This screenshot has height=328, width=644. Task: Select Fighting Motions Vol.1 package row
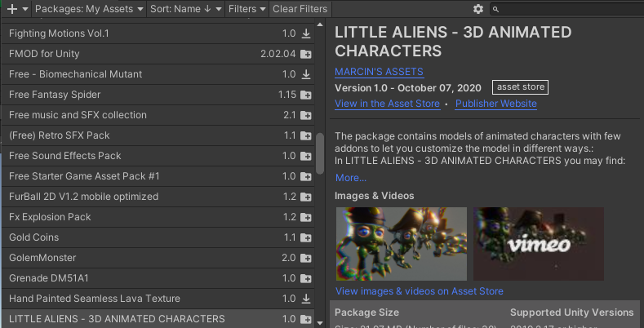tap(158, 33)
